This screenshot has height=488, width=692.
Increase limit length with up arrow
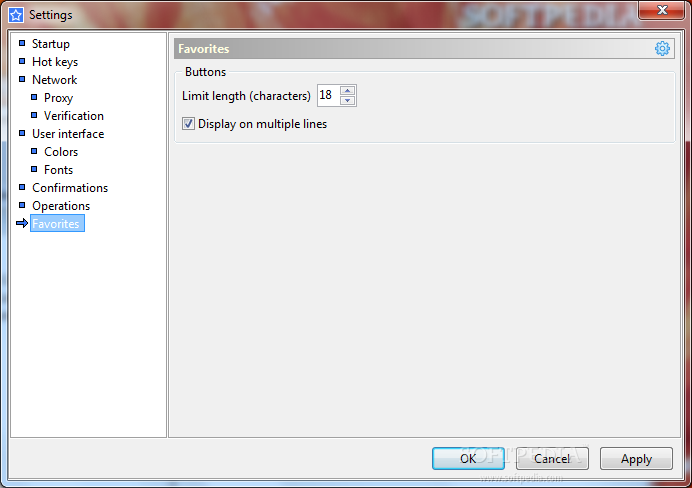(x=348, y=90)
